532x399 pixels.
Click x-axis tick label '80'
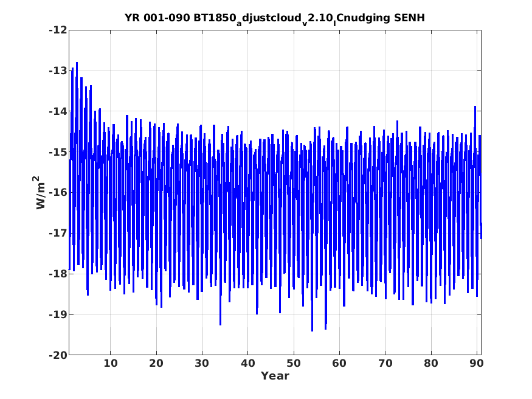[431, 363]
